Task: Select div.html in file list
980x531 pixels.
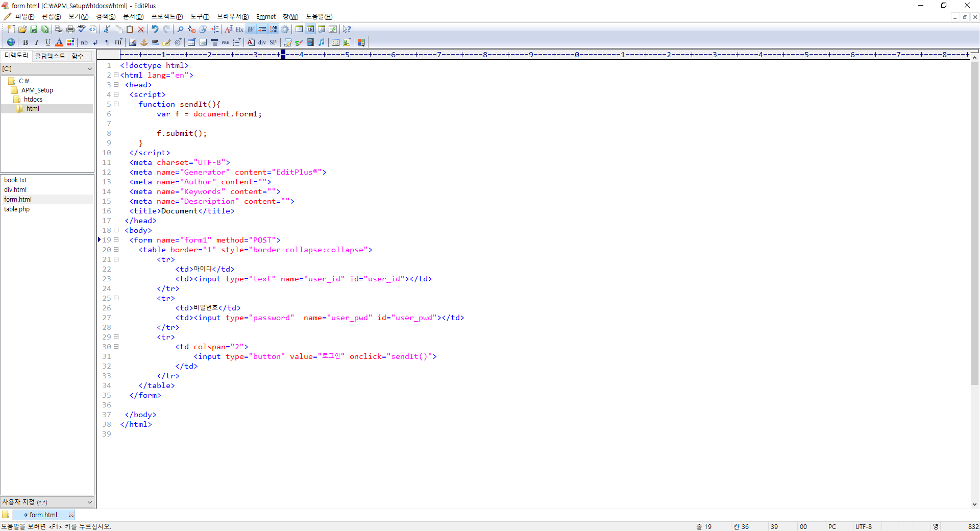Action: pyautogui.click(x=15, y=189)
